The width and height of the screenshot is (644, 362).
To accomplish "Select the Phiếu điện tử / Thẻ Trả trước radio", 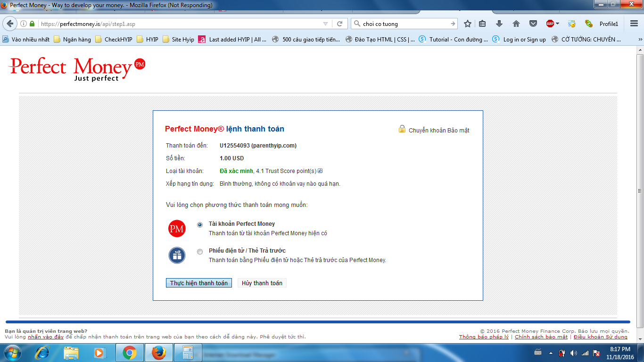I will coord(200,252).
